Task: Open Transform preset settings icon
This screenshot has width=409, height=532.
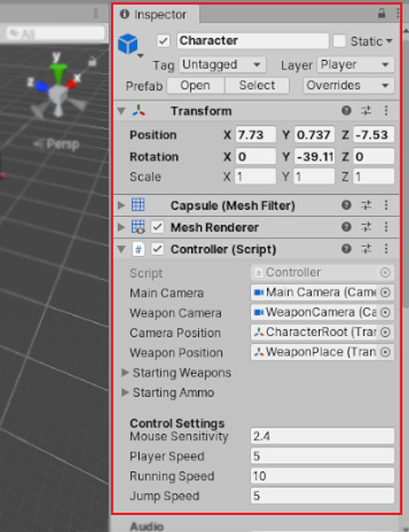Action: coord(366,110)
